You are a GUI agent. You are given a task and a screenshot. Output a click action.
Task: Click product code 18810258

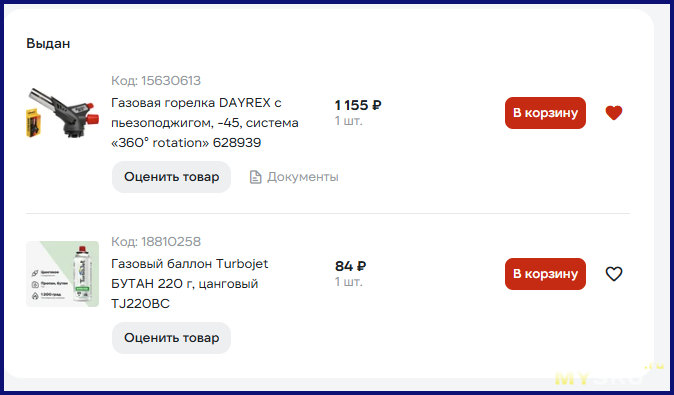pos(156,242)
